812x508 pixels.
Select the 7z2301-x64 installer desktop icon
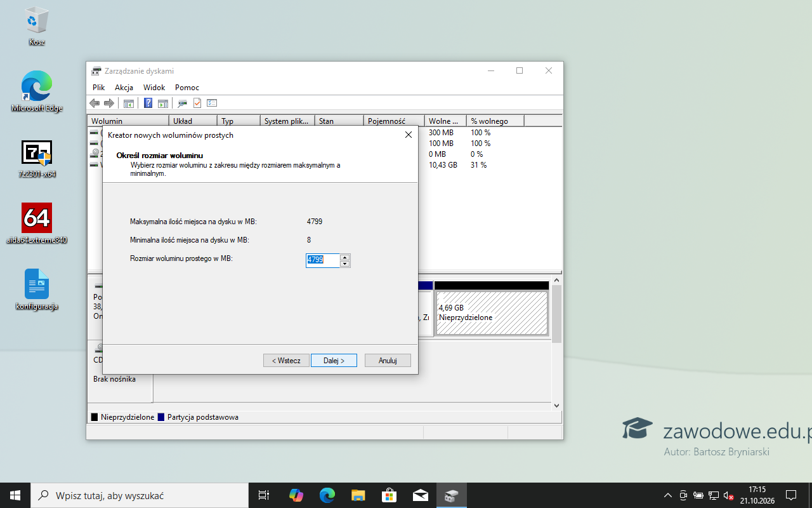pyautogui.click(x=37, y=159)
